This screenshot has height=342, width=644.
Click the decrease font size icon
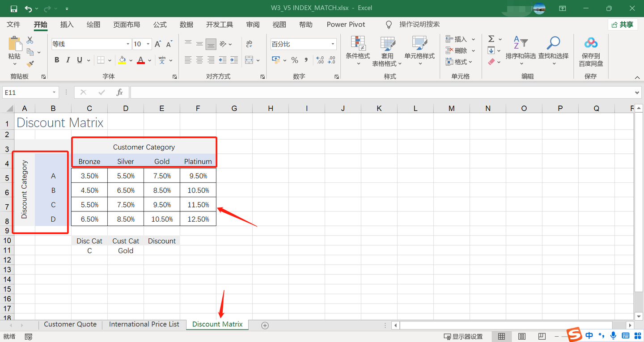coord(169,44)
